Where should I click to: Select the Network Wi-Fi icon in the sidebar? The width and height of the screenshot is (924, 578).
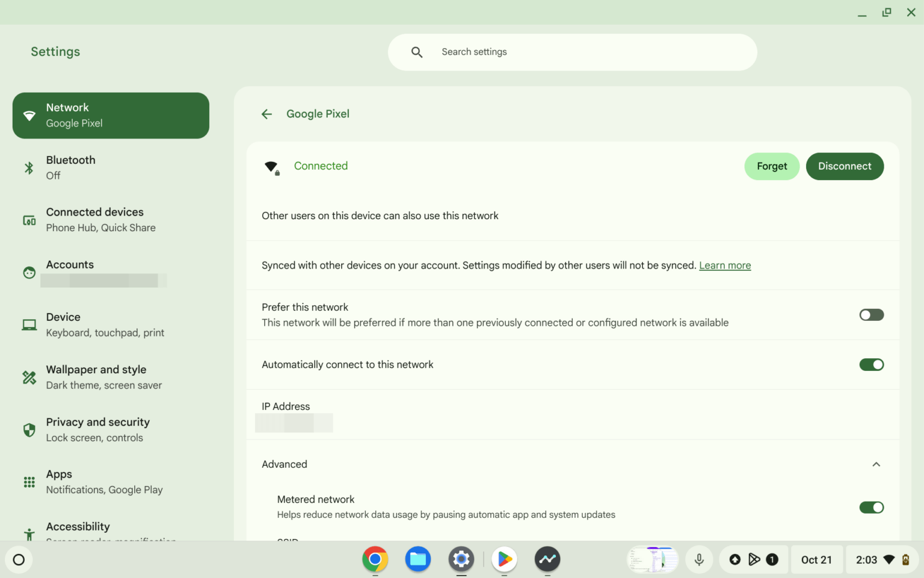point(29,115)
